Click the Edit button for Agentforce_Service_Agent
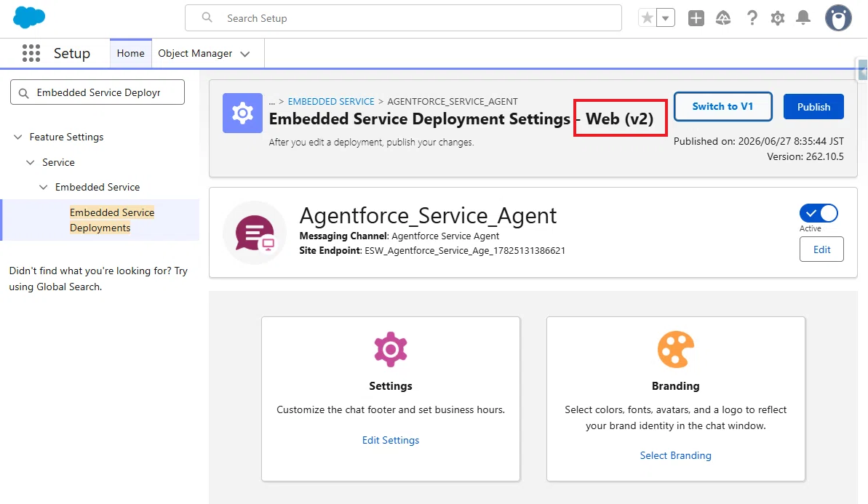868x504 pixels. click(821, 249)
